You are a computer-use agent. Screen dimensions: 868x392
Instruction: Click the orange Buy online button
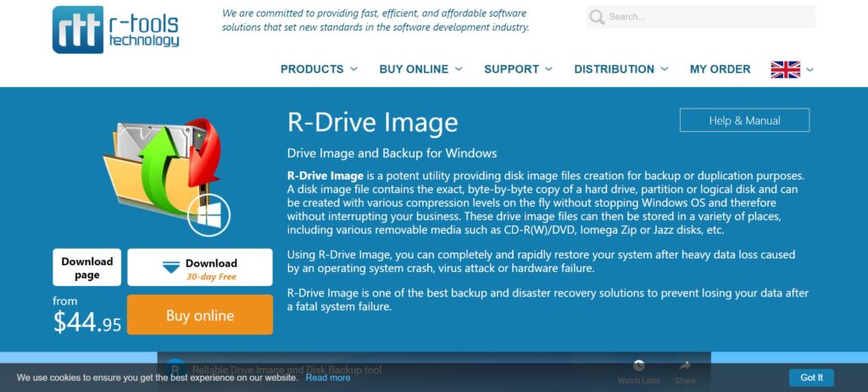tap(200, 315)
